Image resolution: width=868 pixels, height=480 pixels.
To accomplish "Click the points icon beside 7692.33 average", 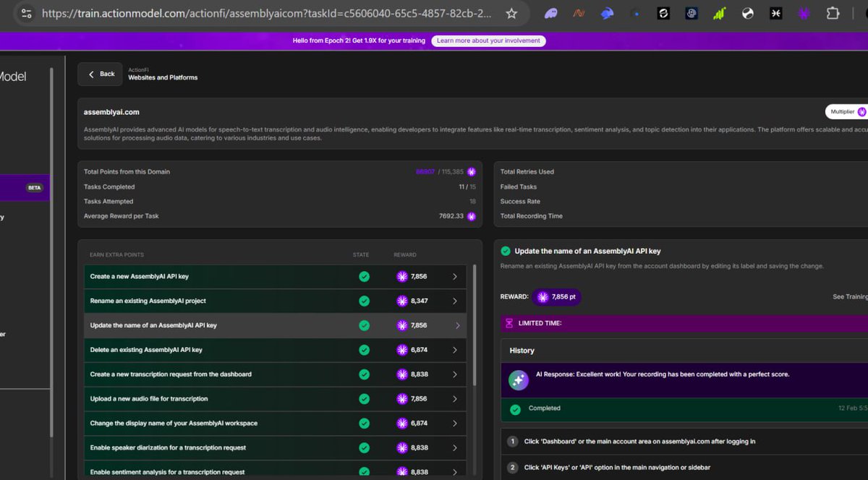I will (x=472, y=216).
